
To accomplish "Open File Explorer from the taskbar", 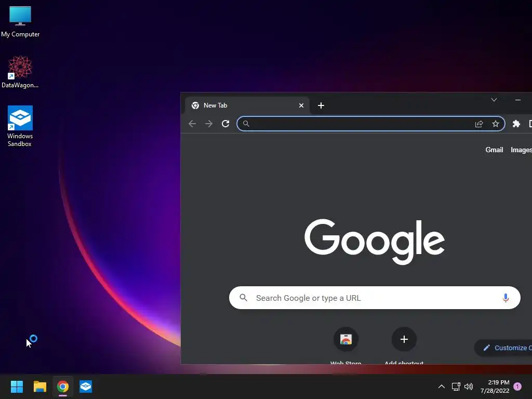I will click(x=39, y=387).
